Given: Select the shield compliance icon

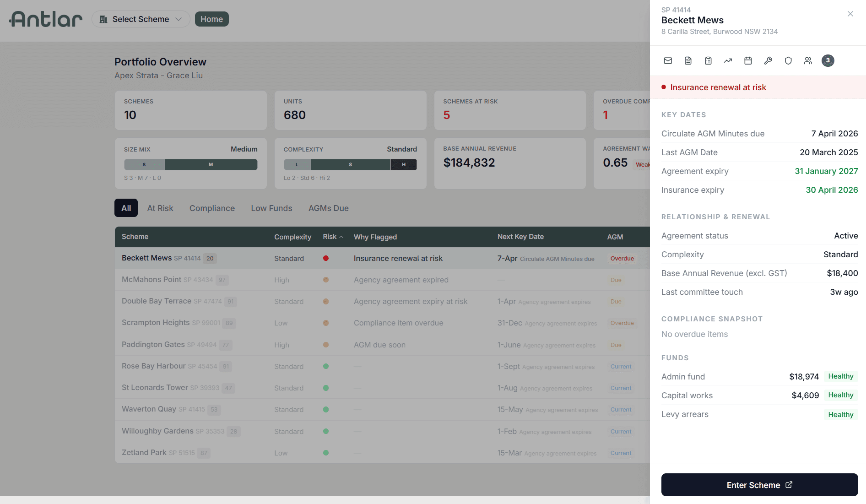Looking at the screenshot, I should [788, 60].
